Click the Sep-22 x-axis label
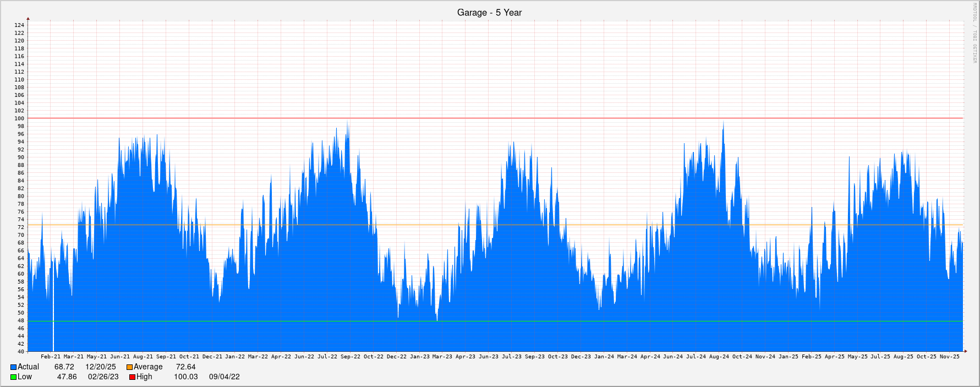This screenshot has width=980, height=387. coord(350,357)
